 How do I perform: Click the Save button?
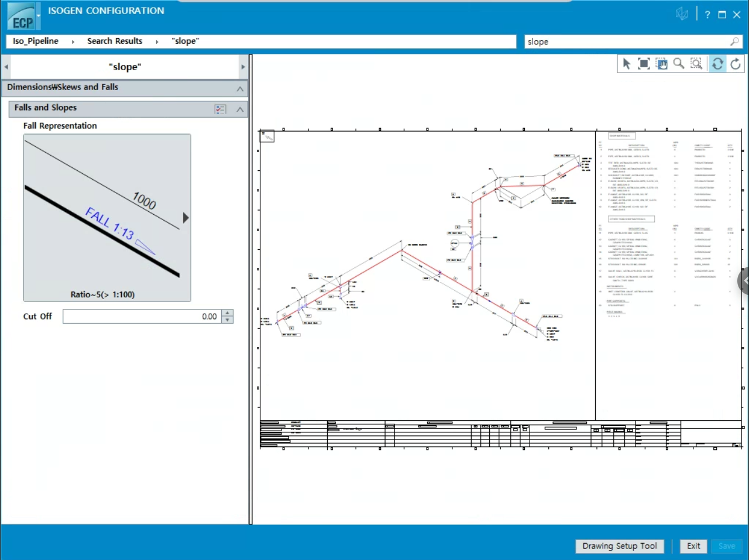[x=726, y=546]
